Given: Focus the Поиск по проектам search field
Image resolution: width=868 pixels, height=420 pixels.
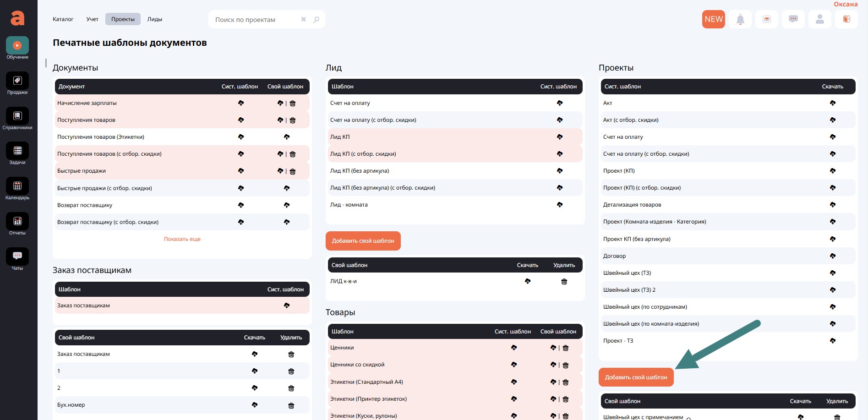Looking at the screenshot, I should point(254,20).
